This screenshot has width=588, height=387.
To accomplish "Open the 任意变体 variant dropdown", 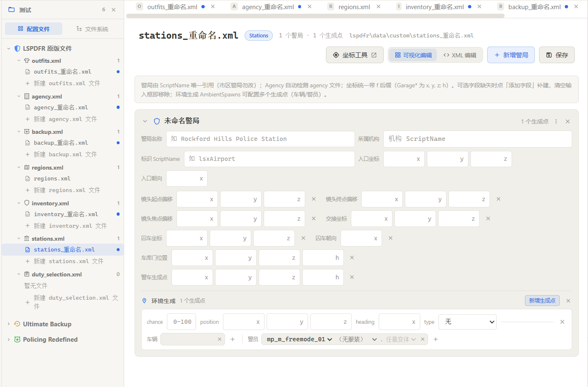I will [x=401, y=339].
